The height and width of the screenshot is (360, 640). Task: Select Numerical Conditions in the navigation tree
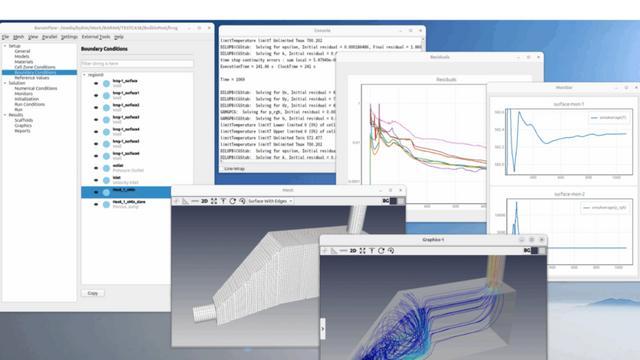[36, 88]
